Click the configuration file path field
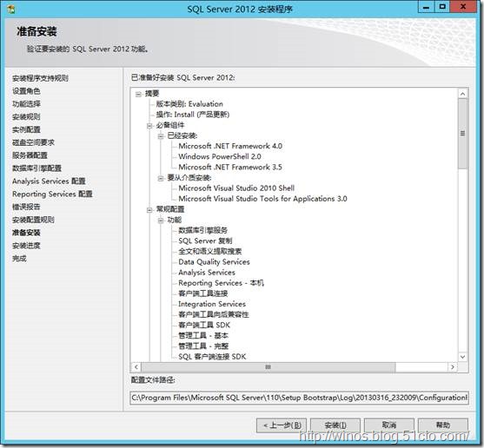484x448 pixels. click(299, 398)
